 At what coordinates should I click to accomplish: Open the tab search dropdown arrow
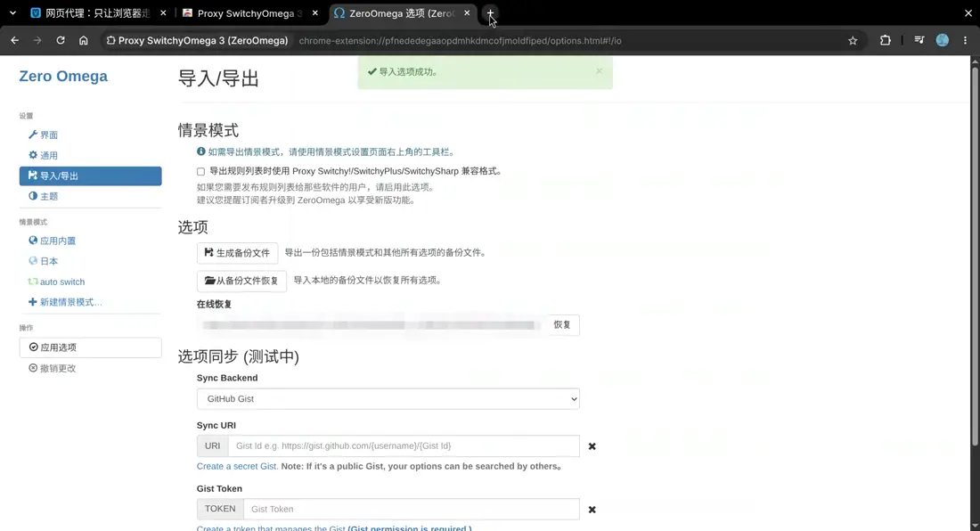click(x=12, y=13)
